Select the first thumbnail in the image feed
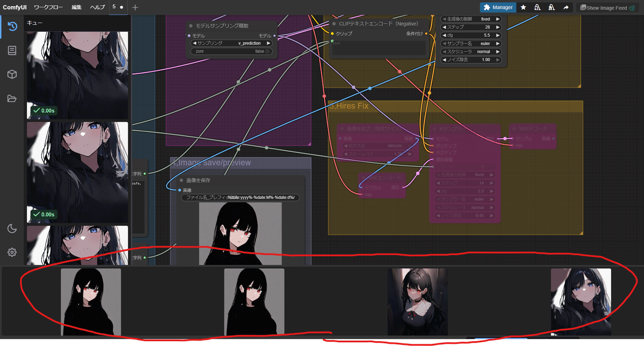This screenshot has width=644, height=346. 91,302
